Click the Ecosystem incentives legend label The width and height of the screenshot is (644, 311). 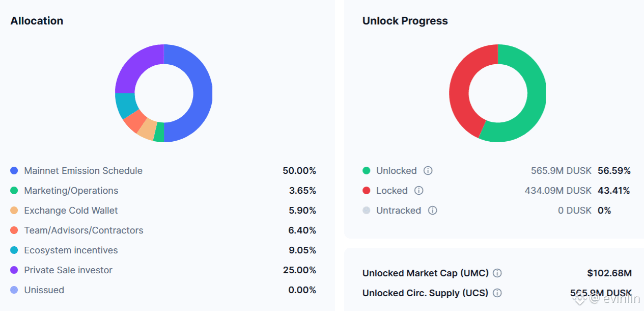[71, 250]
